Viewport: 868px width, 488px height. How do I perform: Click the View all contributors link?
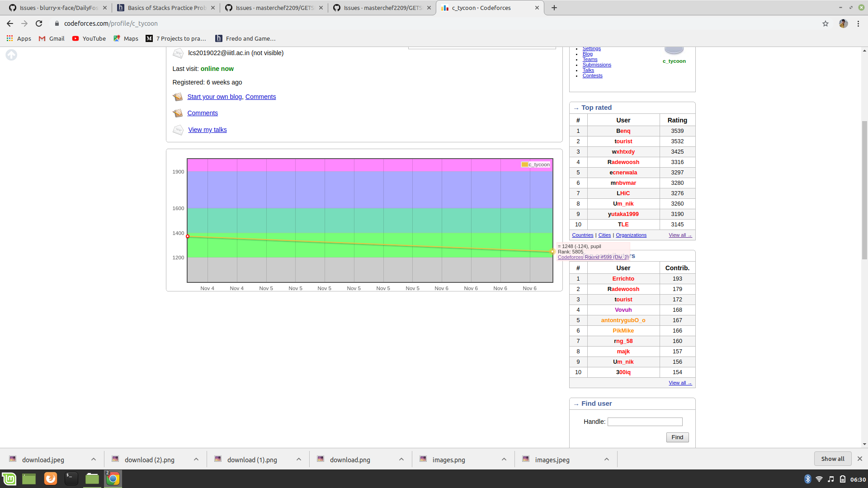click(679, 382)
